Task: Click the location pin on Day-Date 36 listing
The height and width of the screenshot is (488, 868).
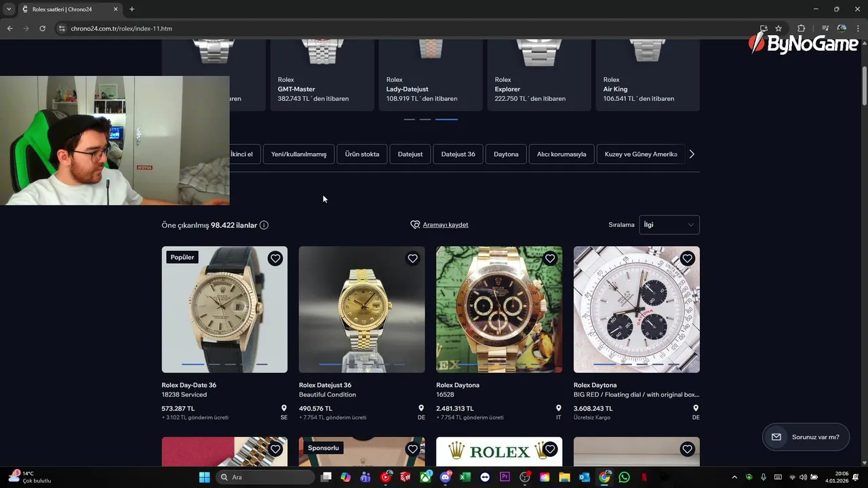Action: pyautogui.click(x=284, y=409)
